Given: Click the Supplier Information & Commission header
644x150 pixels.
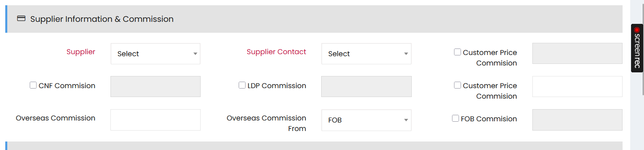Looking at the screenshot, I should pos(314,19).
